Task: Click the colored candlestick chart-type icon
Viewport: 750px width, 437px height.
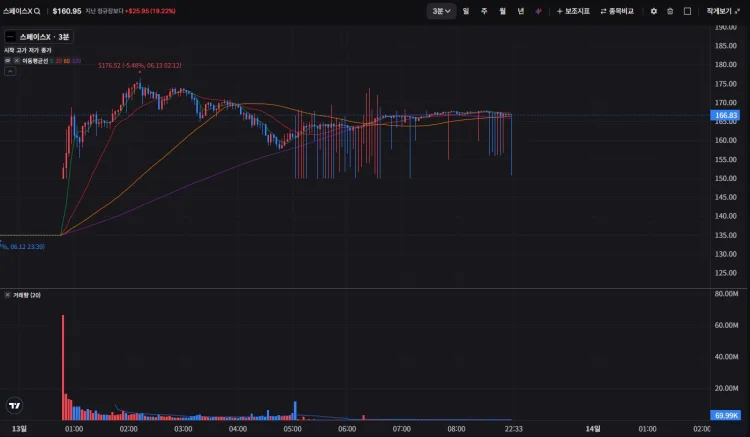Action: pos(539,11)
